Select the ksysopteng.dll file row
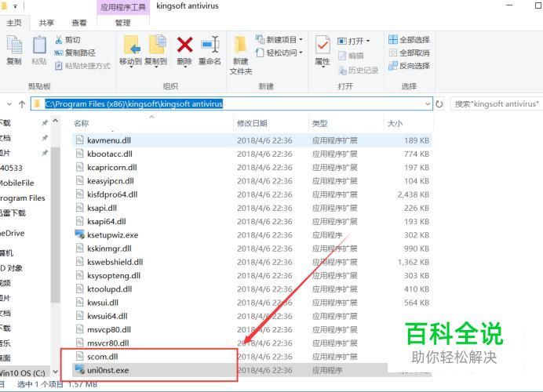The width and height of the screenshot is (543, 392). pyautogui.click(x=253, y=275)
